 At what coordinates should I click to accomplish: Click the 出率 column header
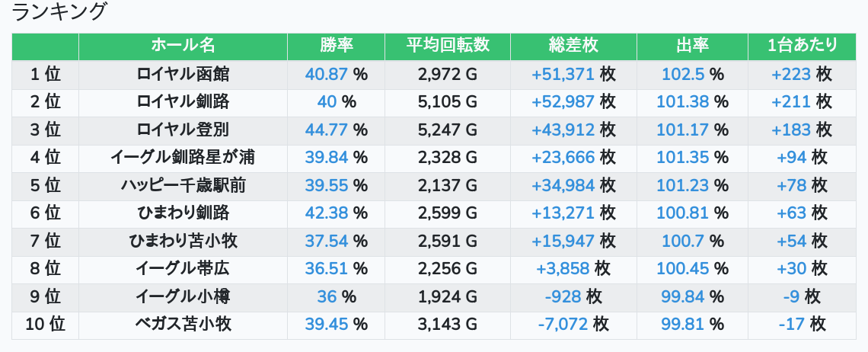tap(692, 46)
